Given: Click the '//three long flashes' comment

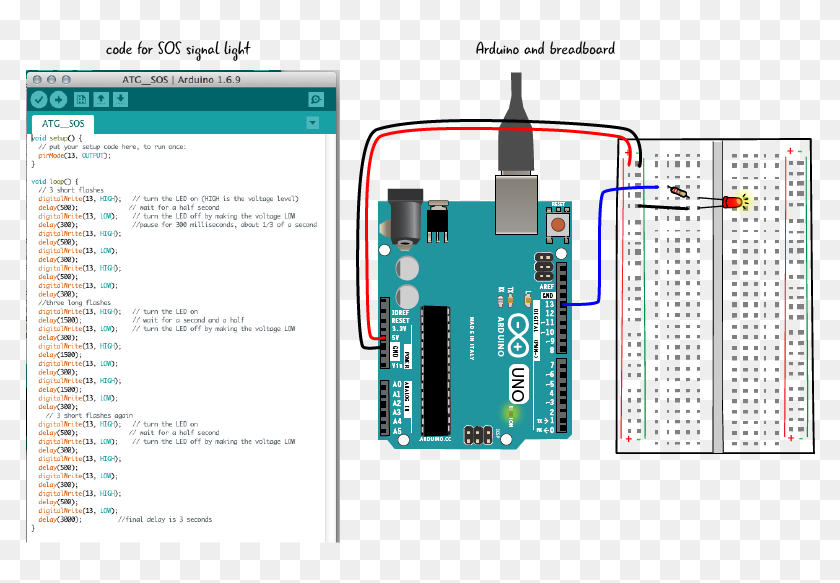Looking at the screenshot, I should 74,303.
